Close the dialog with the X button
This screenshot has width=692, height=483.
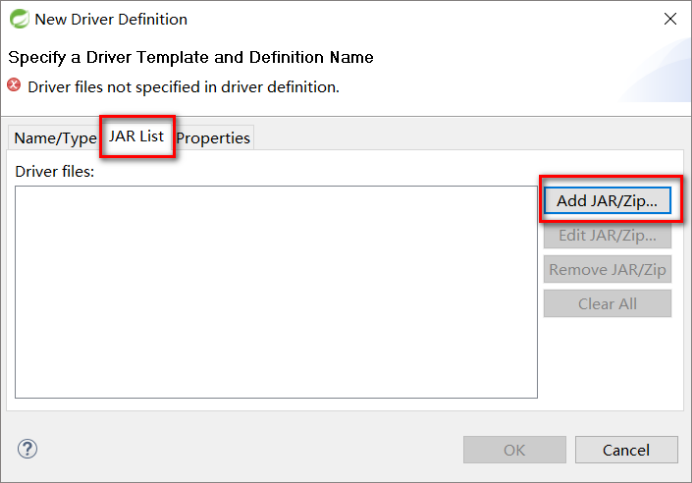670,19
